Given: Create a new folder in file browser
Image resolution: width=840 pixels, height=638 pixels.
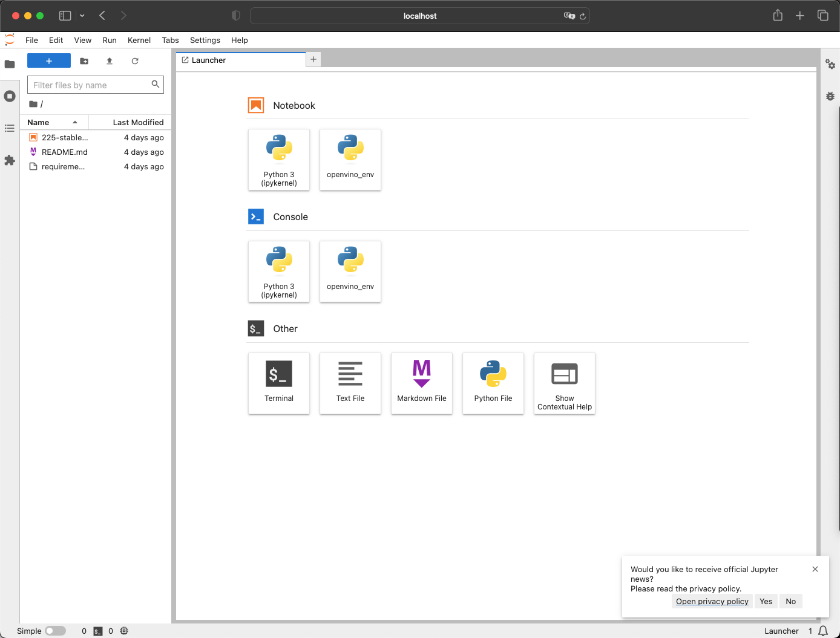Looking at the screenshot, I should pyautogui.click(x=84, y=61).
